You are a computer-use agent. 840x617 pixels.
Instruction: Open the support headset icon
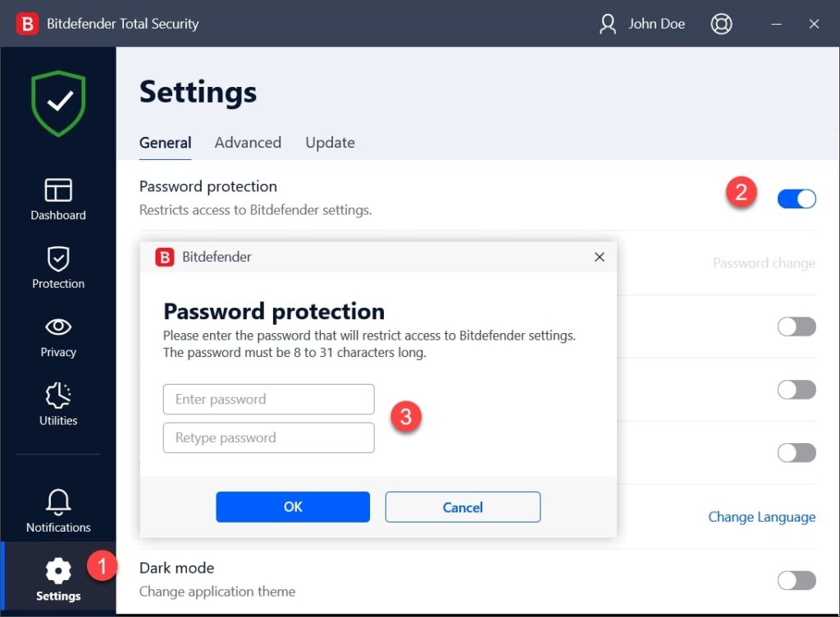tap(721, 24)
